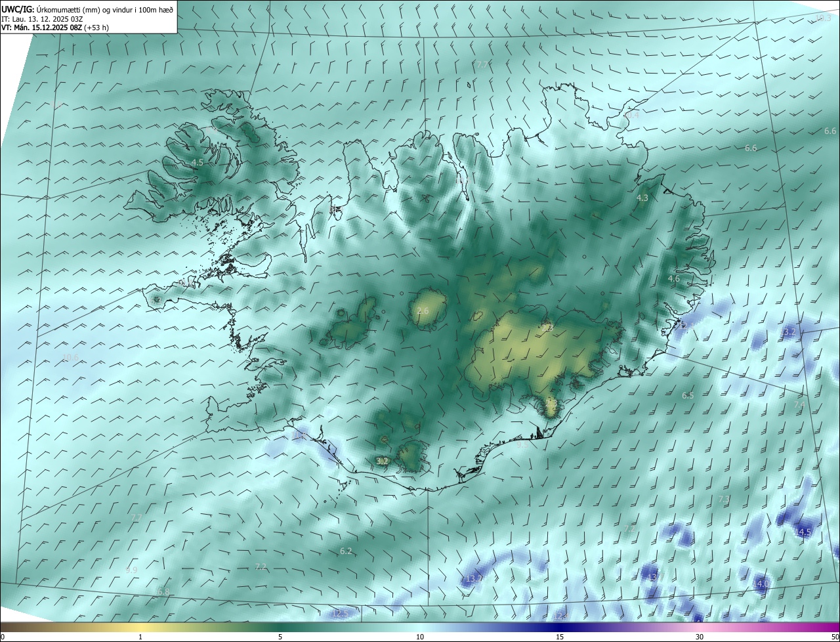This screenshot has height=642, width=840.
Task: Click the 14.5 value in the lower right
Action: (x=803, y=532)
